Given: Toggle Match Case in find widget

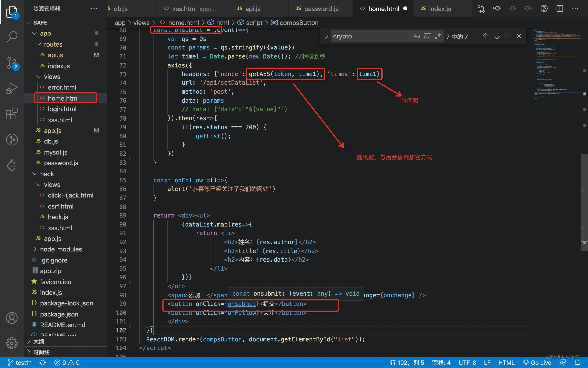Looking at the screenshot, I should 417,36.
